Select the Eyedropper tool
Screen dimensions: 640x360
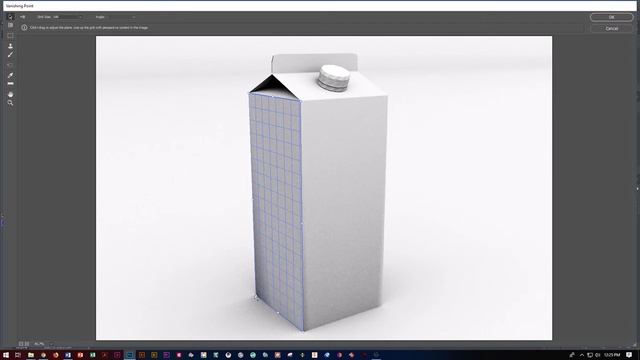(x=10, y=75)
